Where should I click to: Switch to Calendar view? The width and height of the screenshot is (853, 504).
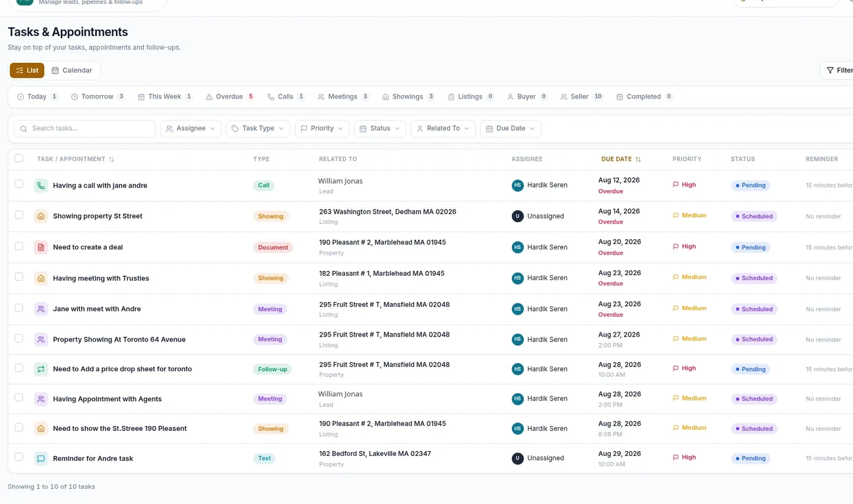pyautogui.click(x=72, y=71)
